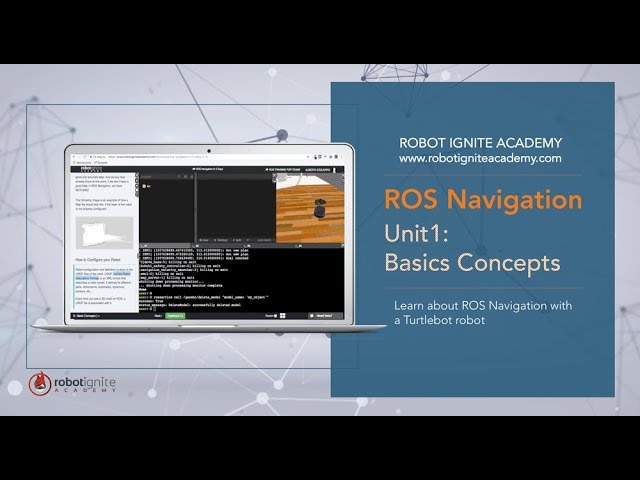
Task: Click inside the terminal shell output
Action: pyautogui.click(x=242, y=280)
